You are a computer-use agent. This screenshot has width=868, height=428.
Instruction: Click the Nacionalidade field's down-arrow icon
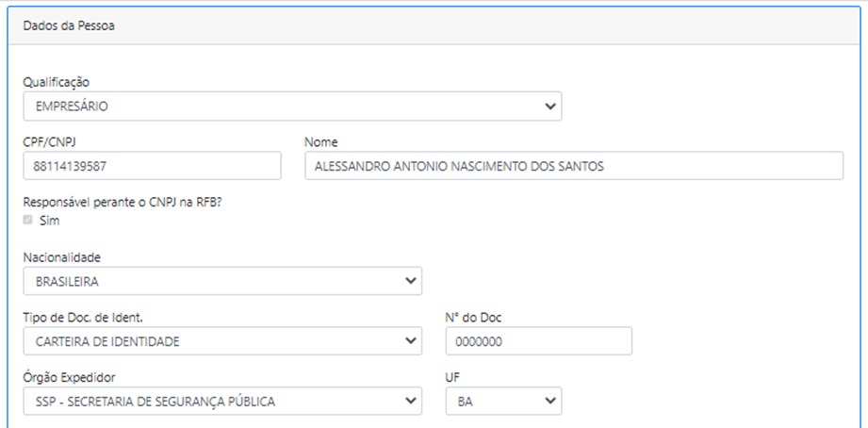[x=410, y=281]
